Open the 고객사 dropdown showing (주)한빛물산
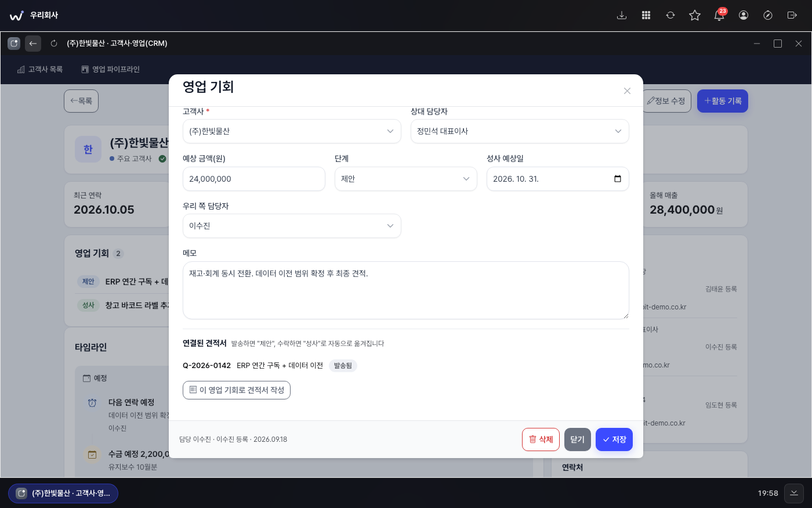Image resolution: width=812 pixels, height=508 pixels. [292, 131]
